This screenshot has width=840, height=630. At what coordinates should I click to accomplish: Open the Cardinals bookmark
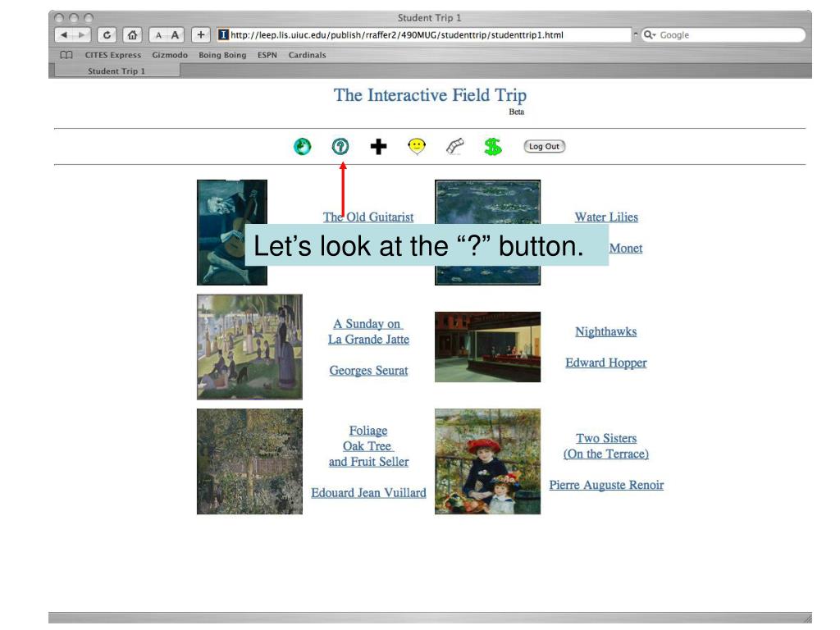coord(307,55)
